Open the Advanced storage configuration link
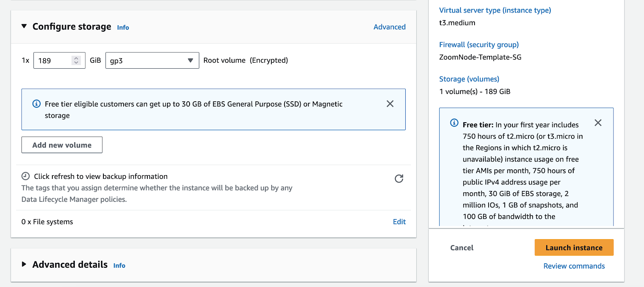 389,27
